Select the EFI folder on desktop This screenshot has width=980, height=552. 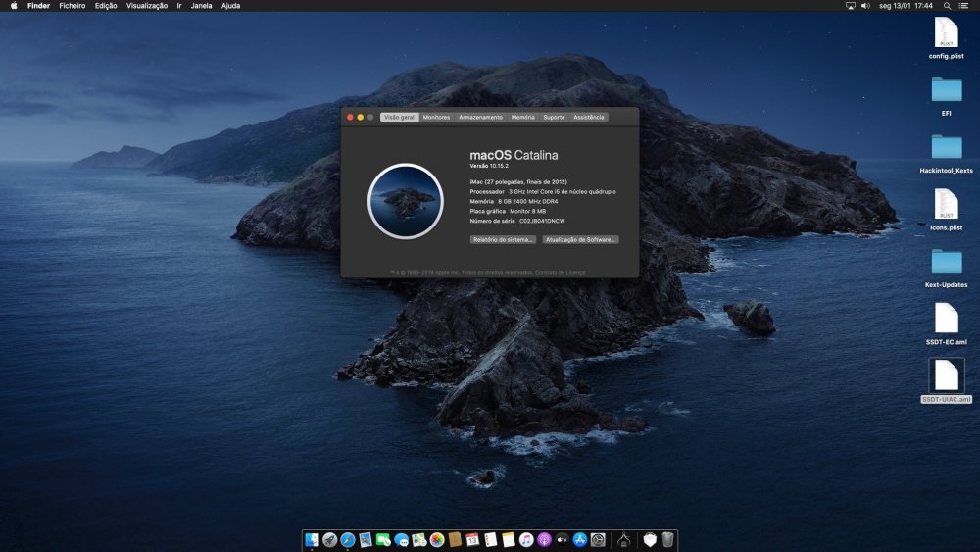click(x=947, y=96)
